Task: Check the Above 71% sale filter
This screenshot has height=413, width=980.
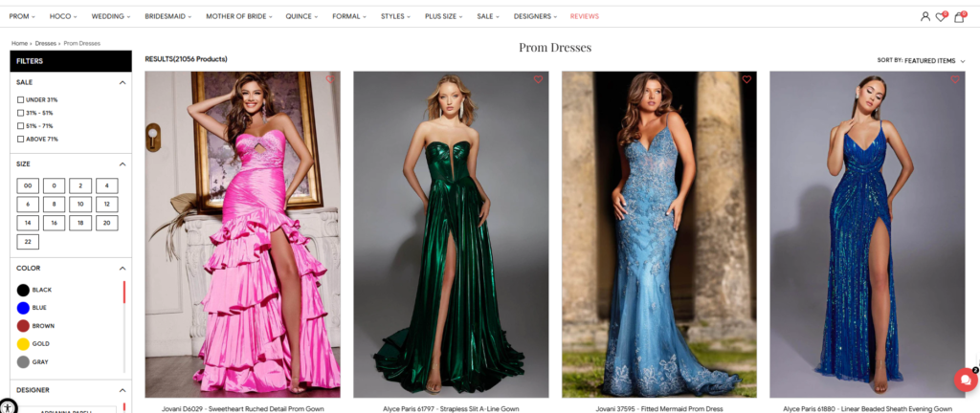Action: click(21, 140)
